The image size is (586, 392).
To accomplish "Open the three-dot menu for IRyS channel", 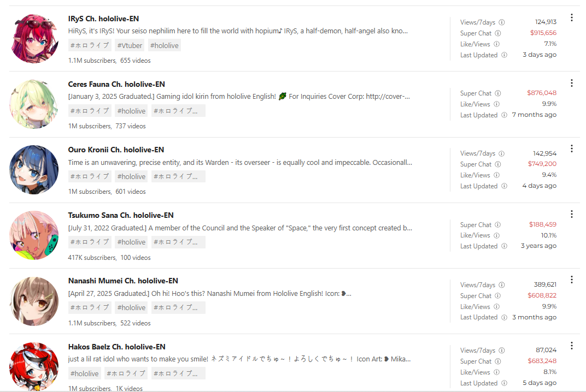I will coord(571,17).
